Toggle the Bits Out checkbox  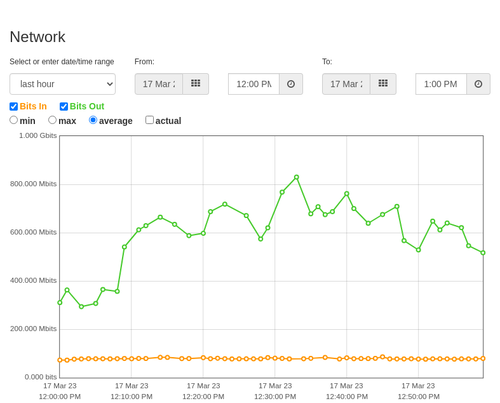pos(64,106)
